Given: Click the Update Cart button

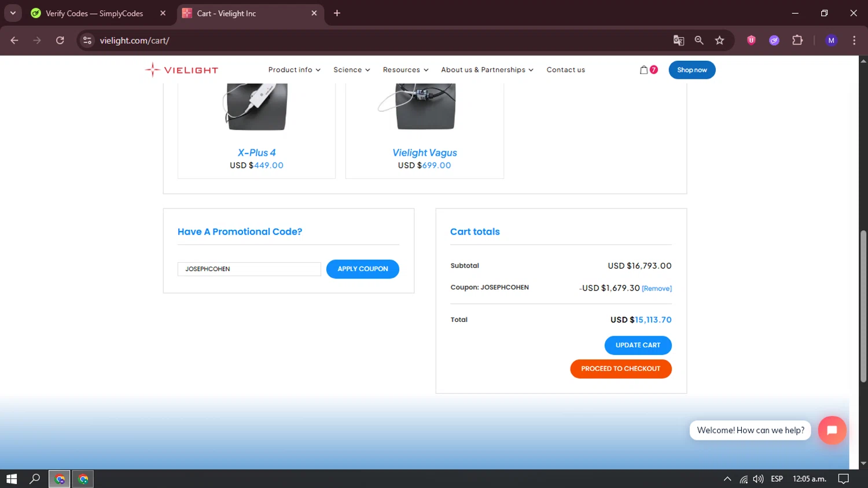Looking at the screenshot, I should click(638, 345).
